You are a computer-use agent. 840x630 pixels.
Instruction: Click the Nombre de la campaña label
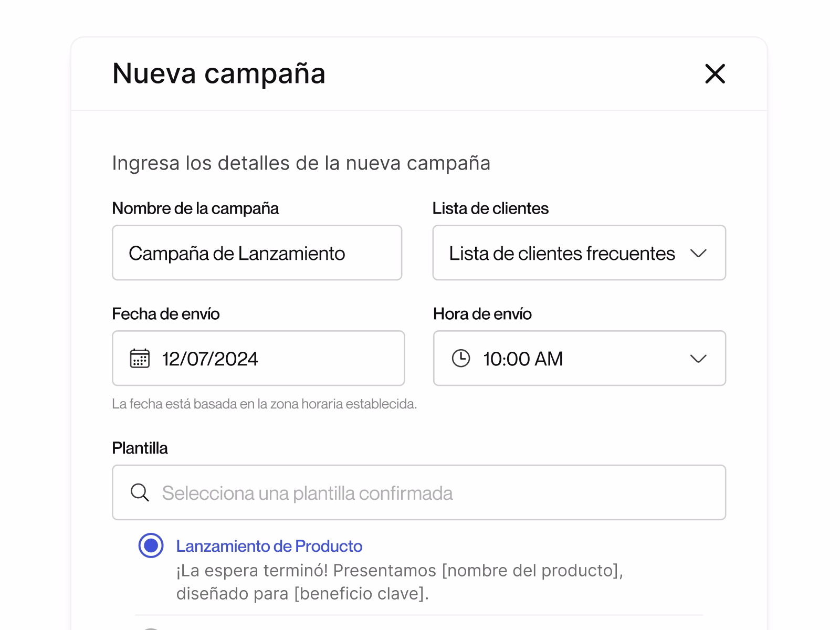[x=195, y=208]
